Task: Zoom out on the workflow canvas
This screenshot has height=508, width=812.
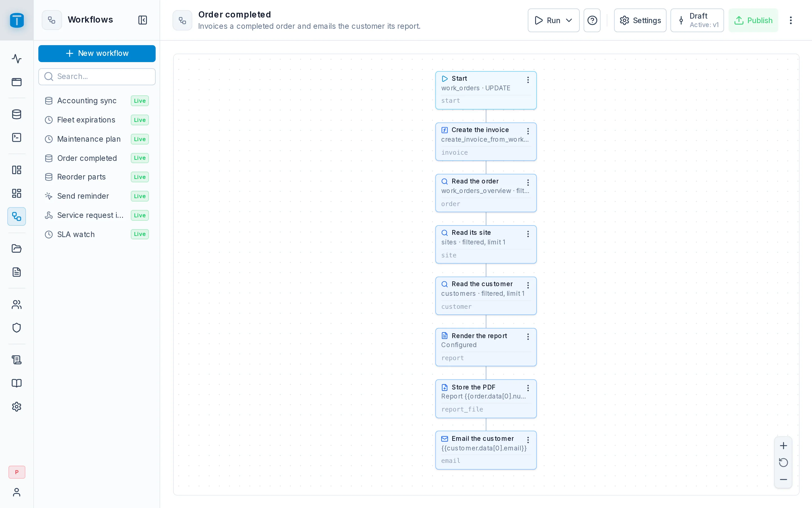Action: (783, 479)
